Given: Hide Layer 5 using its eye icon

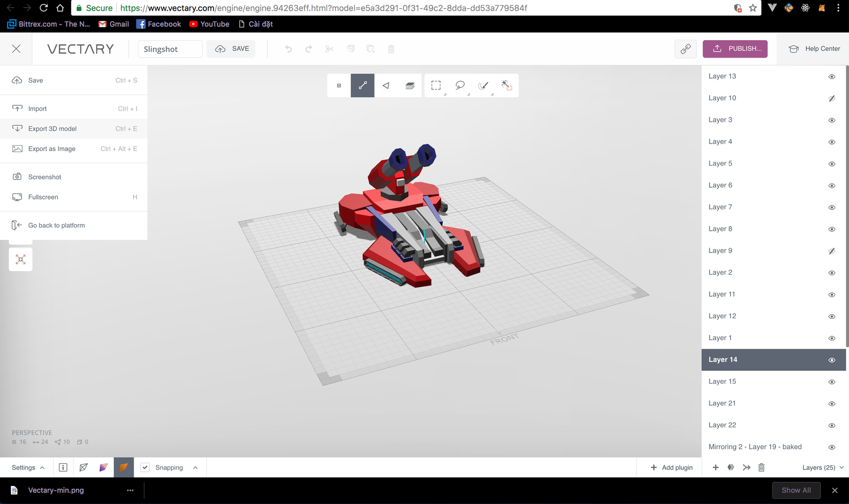Looking at the screenshot, I should pos(832,164).
